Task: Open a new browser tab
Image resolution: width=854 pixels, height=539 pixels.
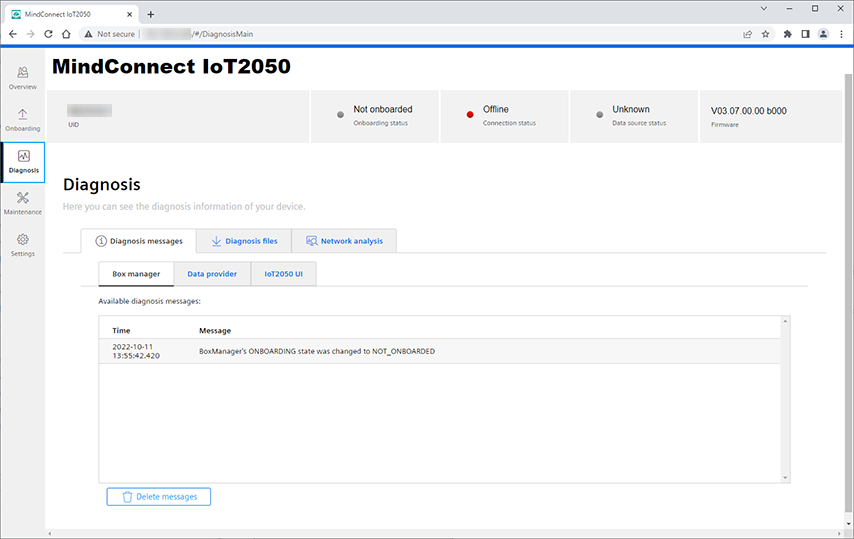Action: tap(151, 14)
